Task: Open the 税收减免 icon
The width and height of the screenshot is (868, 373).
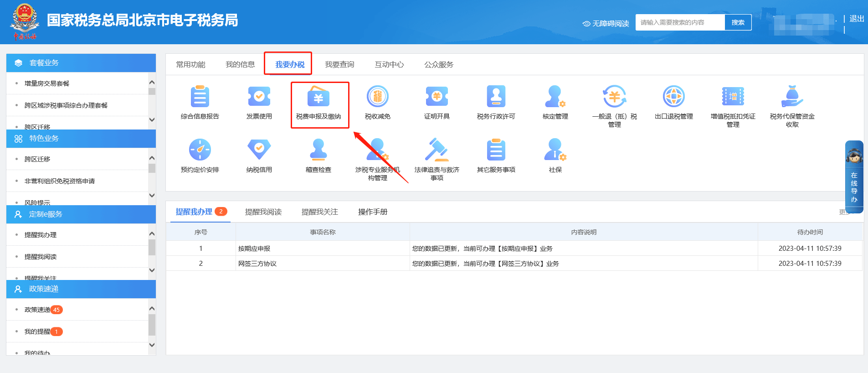Action: click(x=378, y=97)
